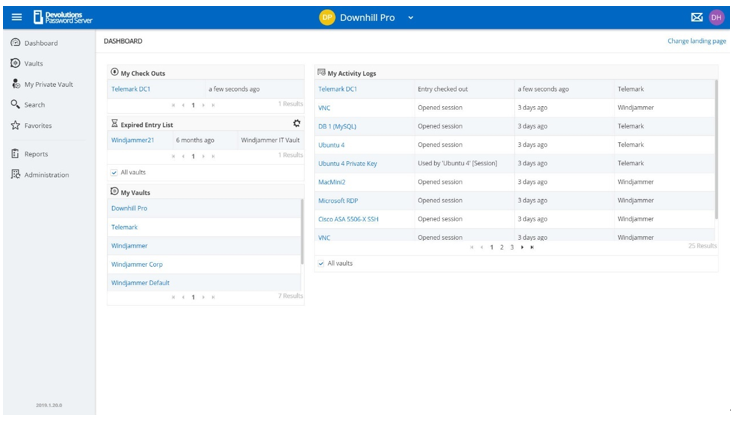Image resolution: width=731 pixels, height=424 pixels.
Task: Open the mail envelope icon
Action: click(697, 17)
